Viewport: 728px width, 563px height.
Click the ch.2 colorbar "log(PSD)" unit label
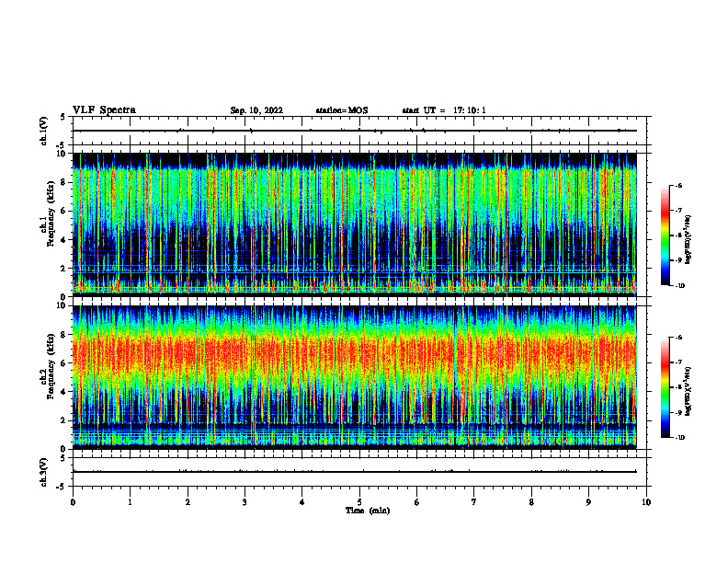pos(688,391)
